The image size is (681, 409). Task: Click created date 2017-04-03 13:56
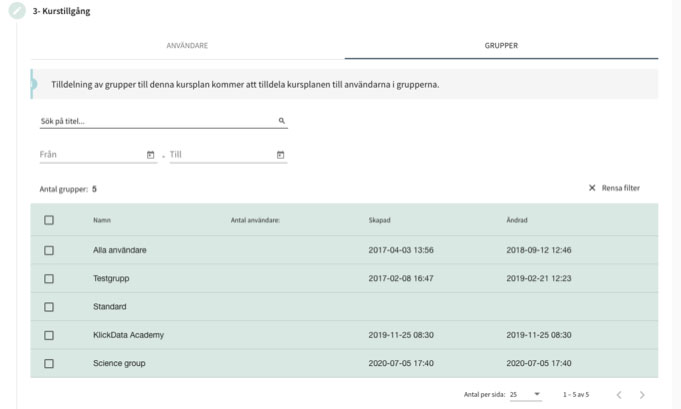401,250
